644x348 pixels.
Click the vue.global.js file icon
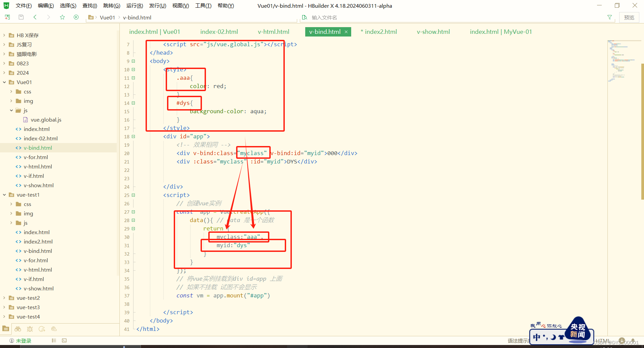(x=25, y=120)
